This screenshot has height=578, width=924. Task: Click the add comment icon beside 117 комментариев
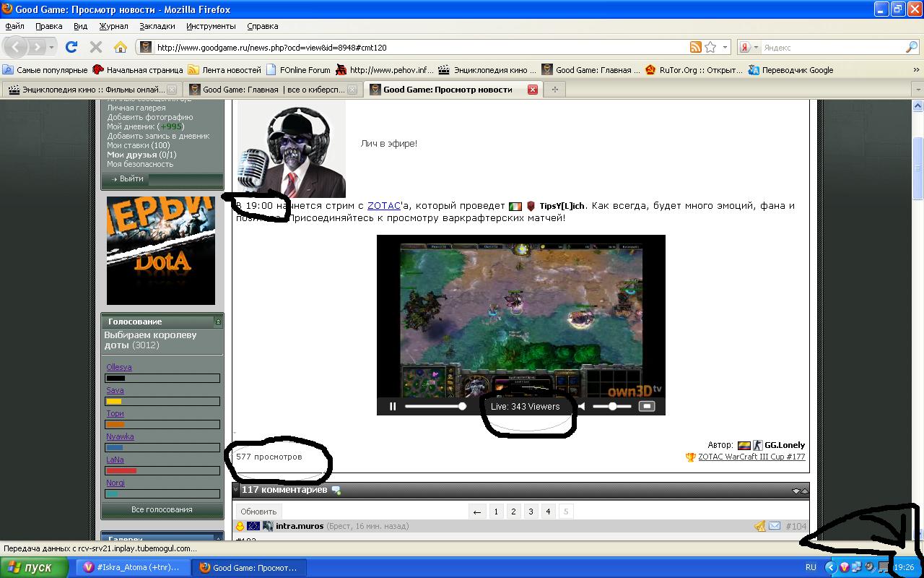[x=336, y=491]
